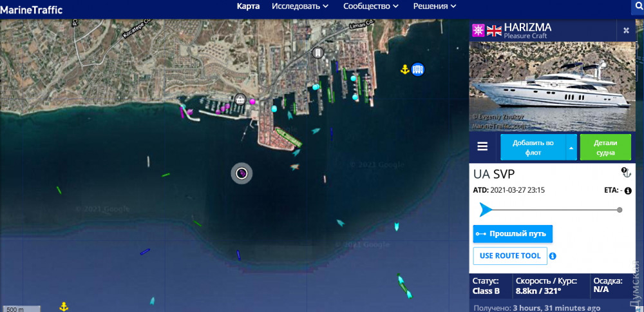The image size is (644, 312).
Task: Click yellow anchor icon near port building
Action: click(x=404, y=69)
